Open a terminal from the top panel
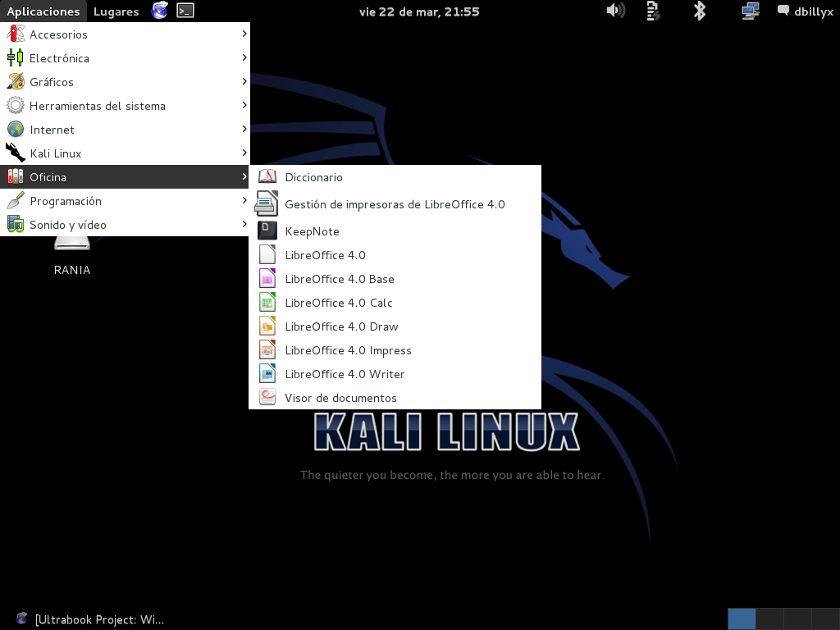This screenshot has height=630, width=840. pos(185,11)
